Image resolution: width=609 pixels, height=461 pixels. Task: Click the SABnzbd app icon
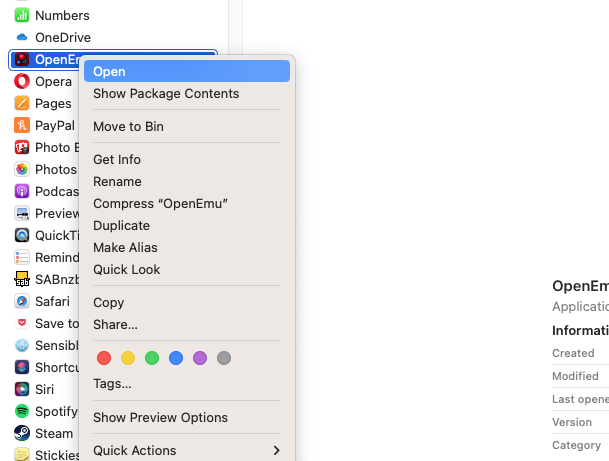point(22,279)
